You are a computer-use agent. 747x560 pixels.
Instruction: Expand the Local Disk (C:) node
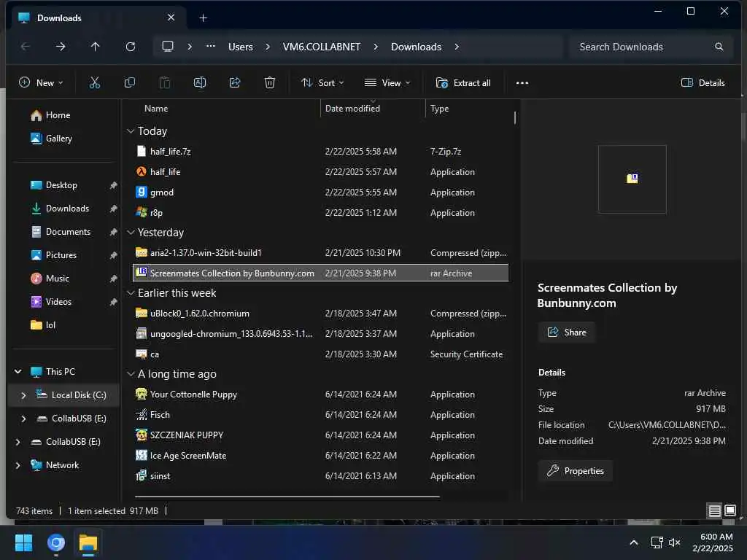coord(23,394)
